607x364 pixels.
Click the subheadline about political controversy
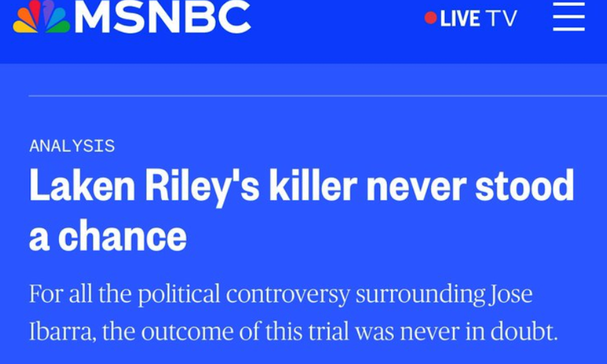click(x=293, y=312)
